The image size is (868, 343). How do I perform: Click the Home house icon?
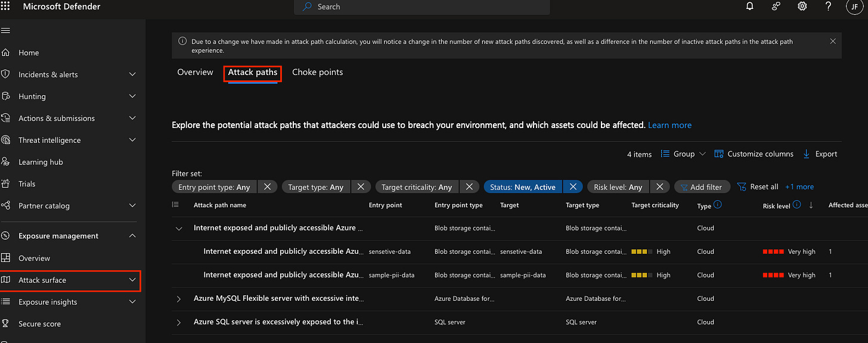(x=5, y=52)
